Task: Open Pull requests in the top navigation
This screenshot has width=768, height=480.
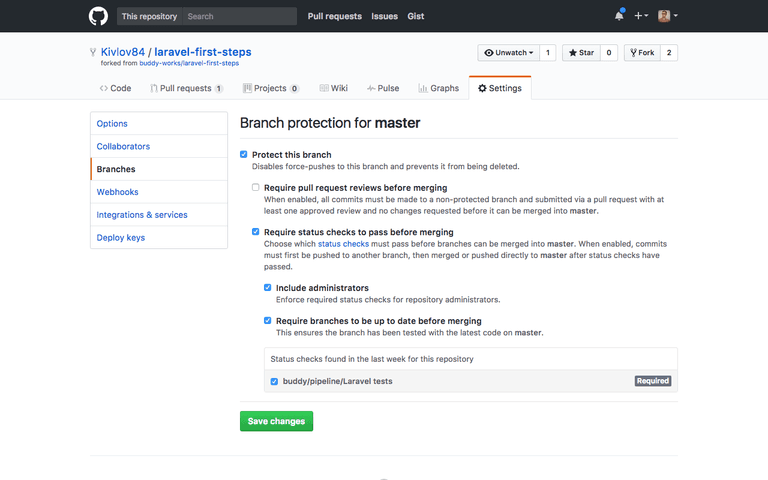Action: click(335, 16)
